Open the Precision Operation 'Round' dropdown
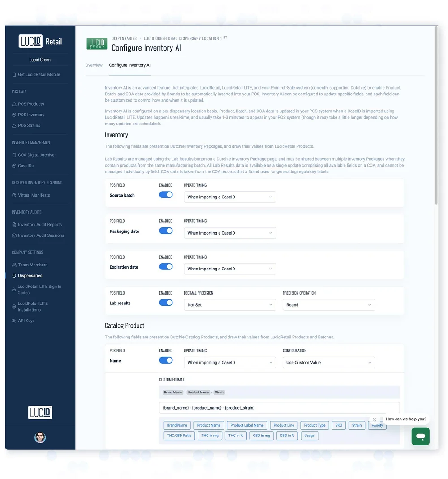Viewport: 448px width, 479px height. click(x=328, y=305)
